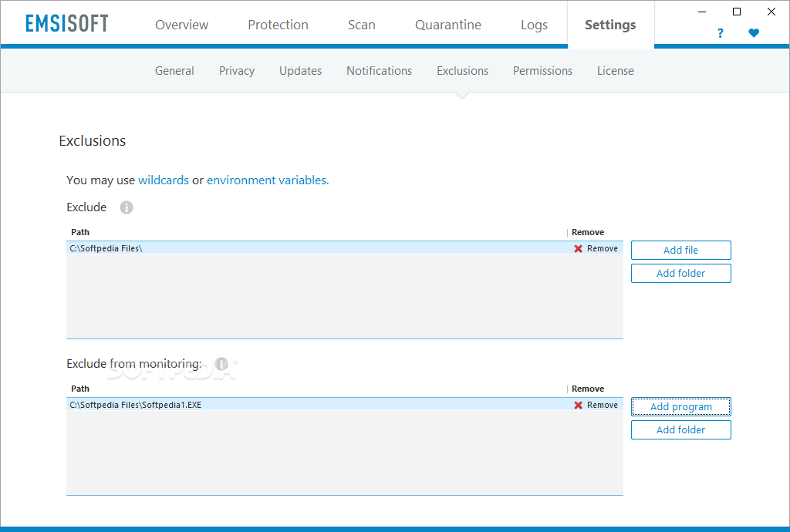Open Updates settings subtab
This screenshot has width=790, height=532.
(x=300, y=71)
